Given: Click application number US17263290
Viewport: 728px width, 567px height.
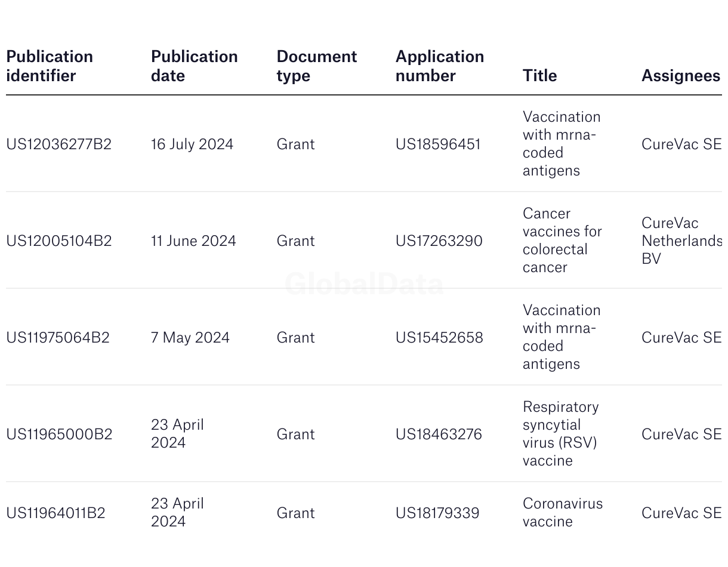Looking at the screenshot, I should pos(439,241).
